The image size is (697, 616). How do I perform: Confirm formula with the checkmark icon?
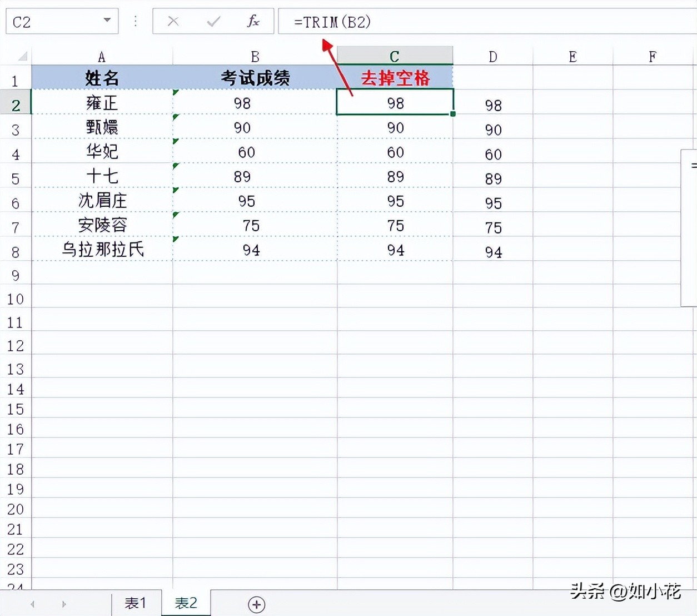click(213, 22)
